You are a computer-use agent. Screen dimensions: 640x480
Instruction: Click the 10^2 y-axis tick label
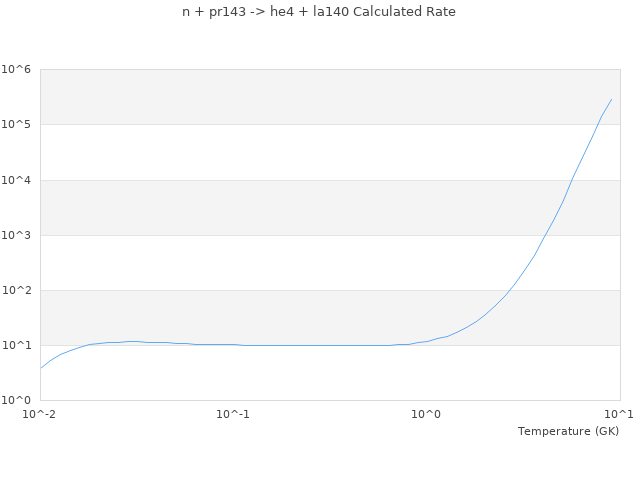pyautogui.click(x=16, y=290)
